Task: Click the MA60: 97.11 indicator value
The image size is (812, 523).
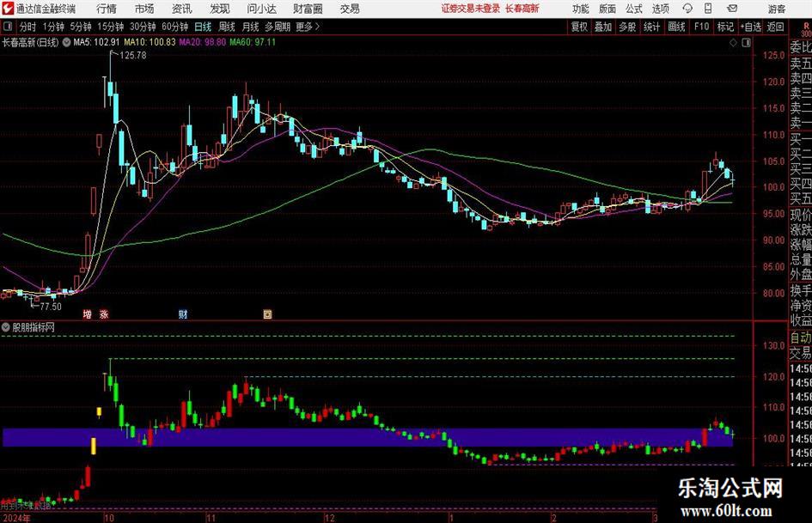Action: pyautogui.click(x=253, y=42)
